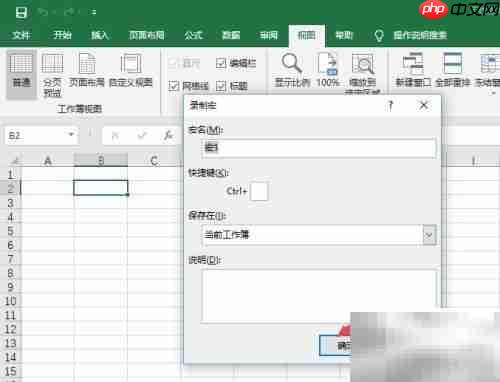
Task: Select column A header
Action: [x=48, y=161]
